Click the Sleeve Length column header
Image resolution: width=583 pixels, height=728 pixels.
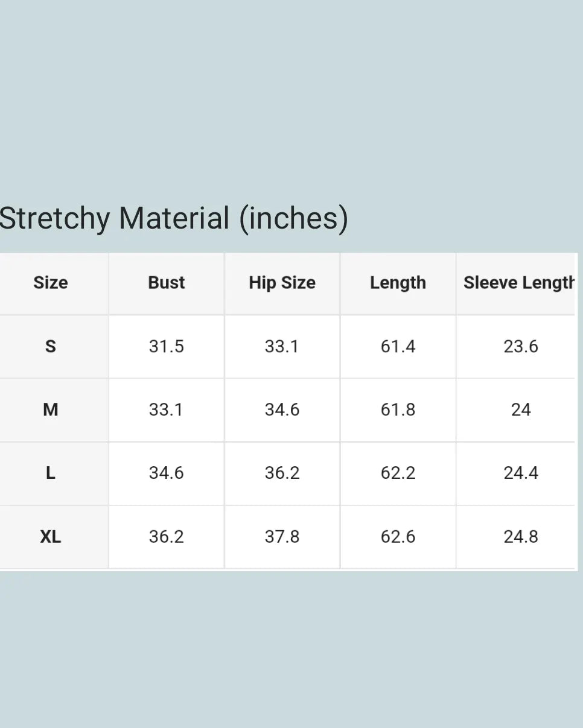coord(518,283)
